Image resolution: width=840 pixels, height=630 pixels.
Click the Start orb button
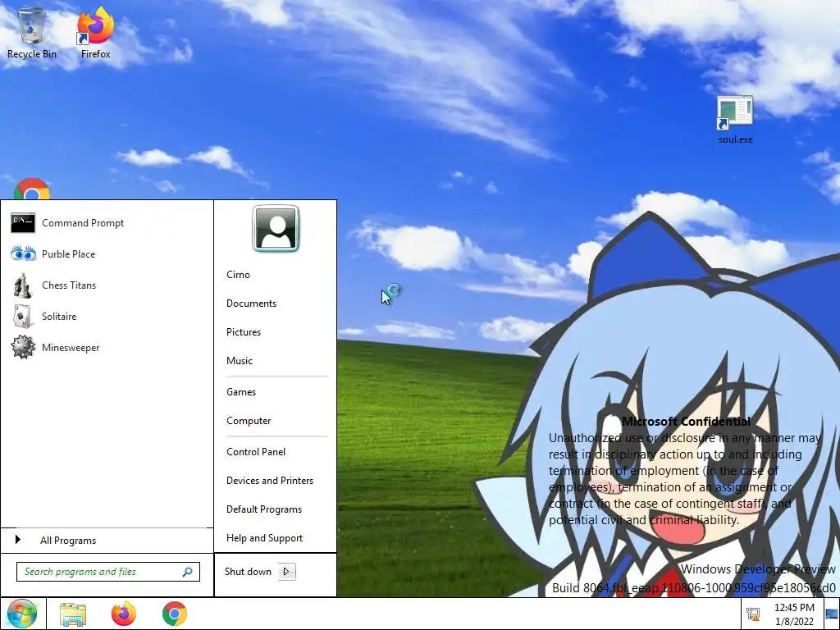22,614
